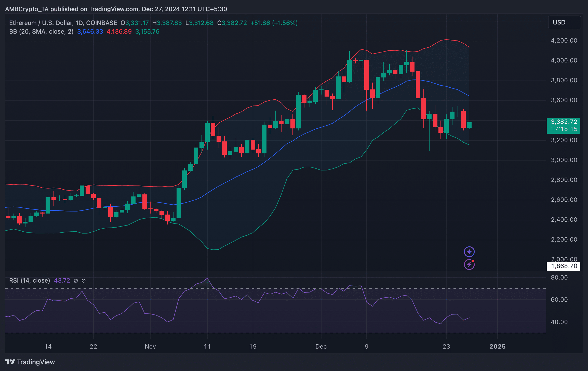Click the high price H3,387.83
The image size is (588, 371).
click(167, 23)
